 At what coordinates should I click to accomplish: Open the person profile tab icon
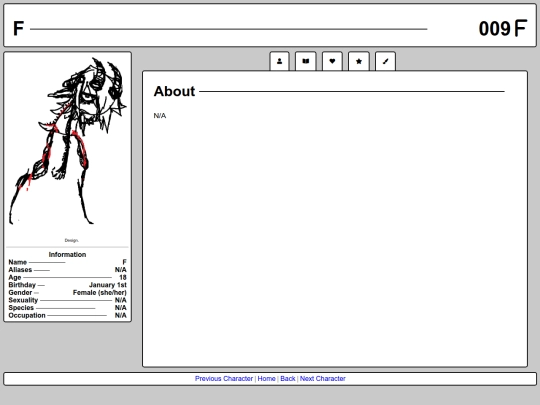[279, 61]
